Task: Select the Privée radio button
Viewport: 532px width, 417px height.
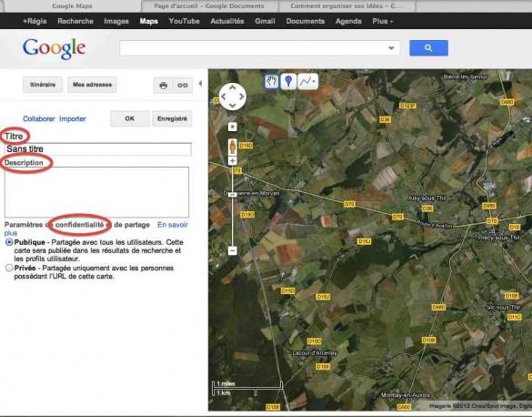Action: (9, 268)
